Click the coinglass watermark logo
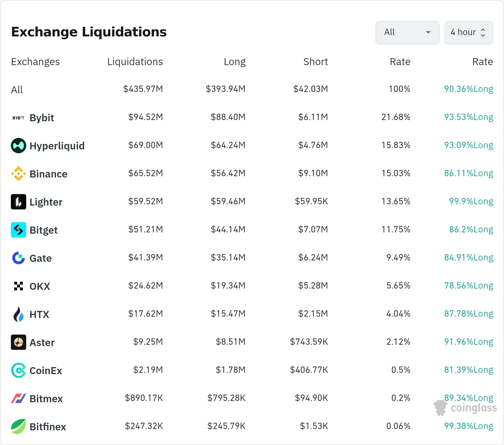This screenshot has width=504, height=445. [465, 408]
